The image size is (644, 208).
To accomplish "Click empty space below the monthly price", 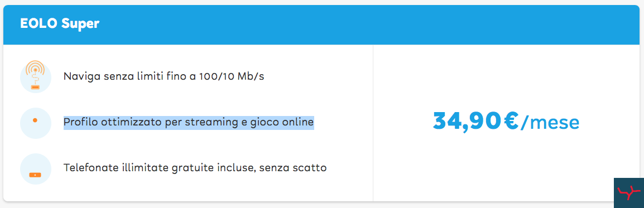I will click(506, 168).
